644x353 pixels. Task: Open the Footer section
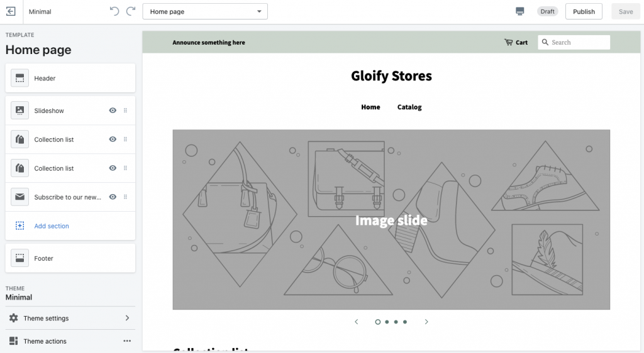(70, 258)
